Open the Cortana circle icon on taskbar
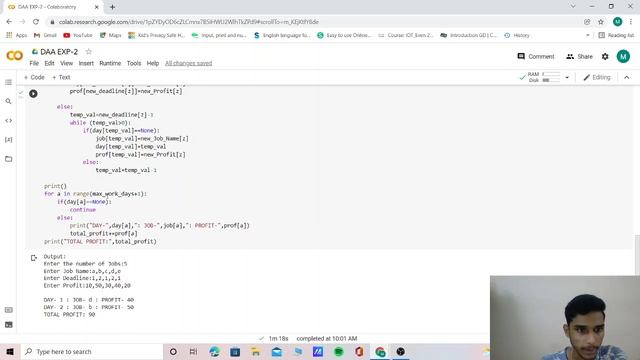 [173, 351]
